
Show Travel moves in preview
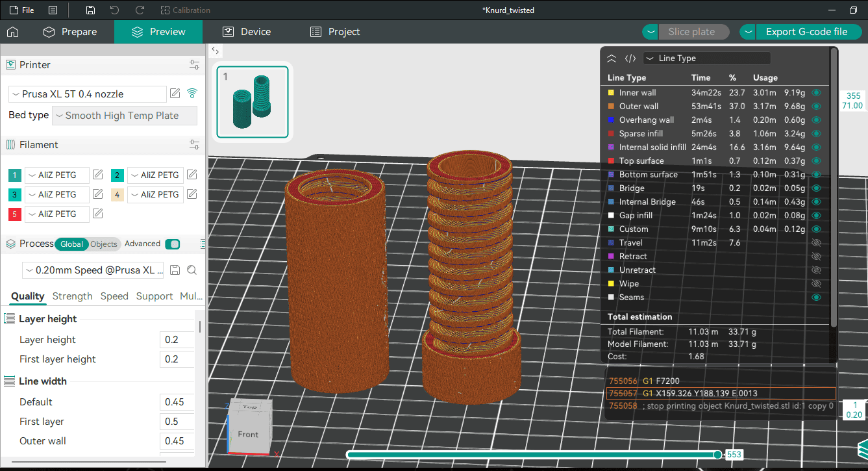coord(817,243)
